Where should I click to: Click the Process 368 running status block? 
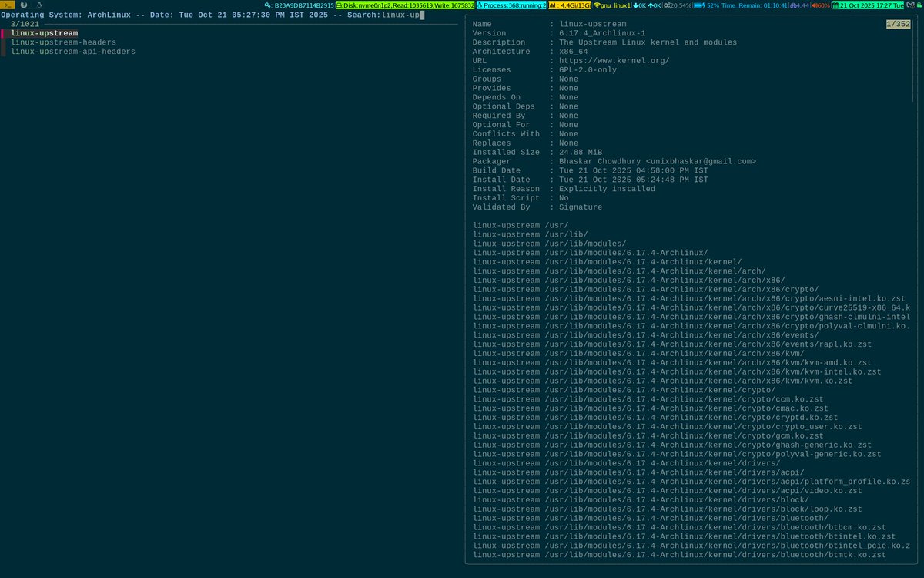pyautogui.click(x=512, y=5)
